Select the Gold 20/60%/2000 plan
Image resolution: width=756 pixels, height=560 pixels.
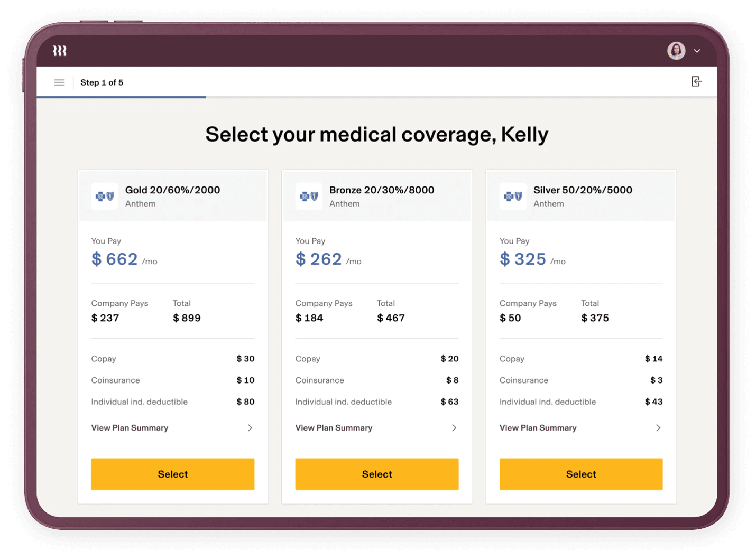tap(172, 474)
